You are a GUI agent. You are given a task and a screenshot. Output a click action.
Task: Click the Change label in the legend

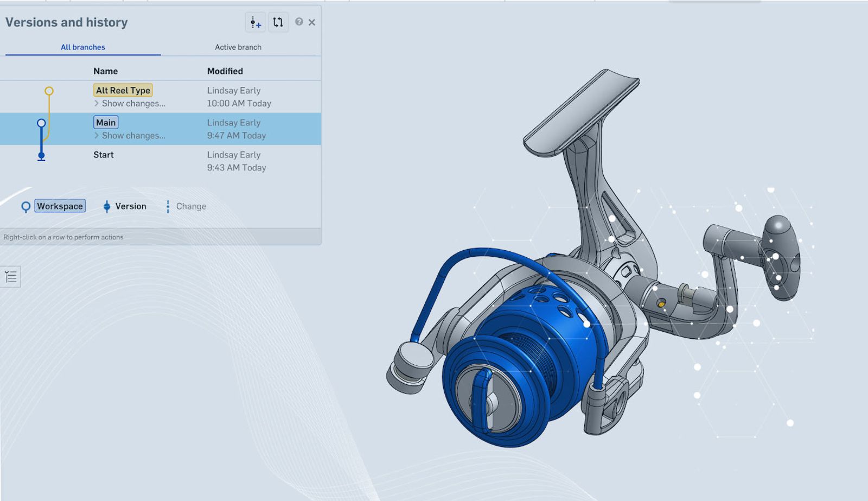191,206
